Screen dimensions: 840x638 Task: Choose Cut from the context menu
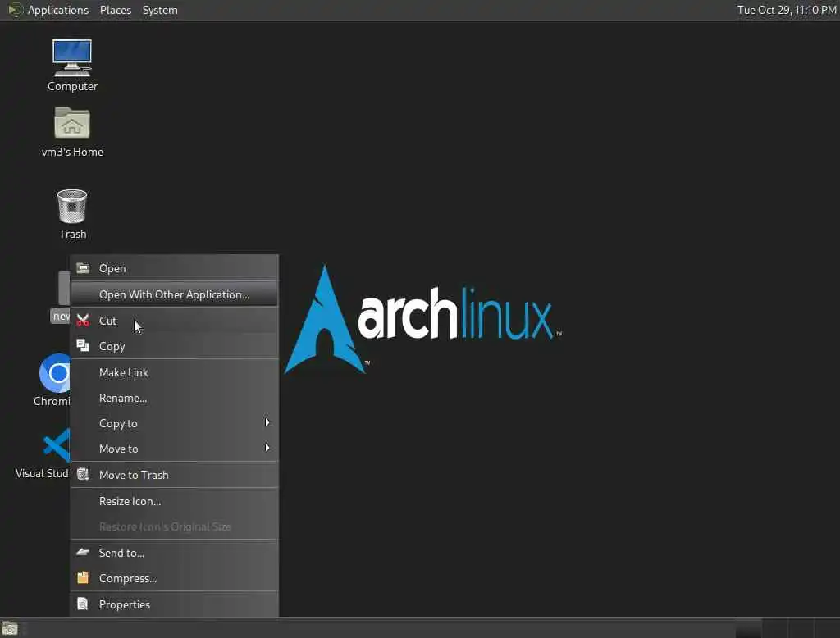click(174, 321)
